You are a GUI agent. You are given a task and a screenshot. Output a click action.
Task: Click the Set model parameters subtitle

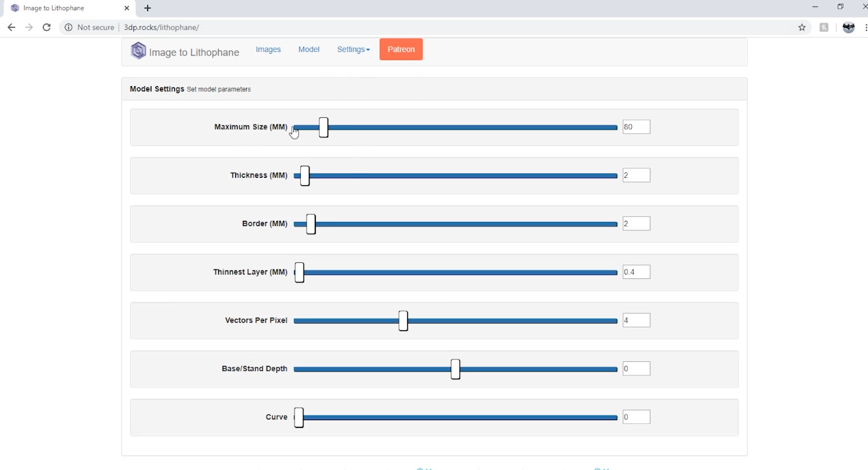219,89
